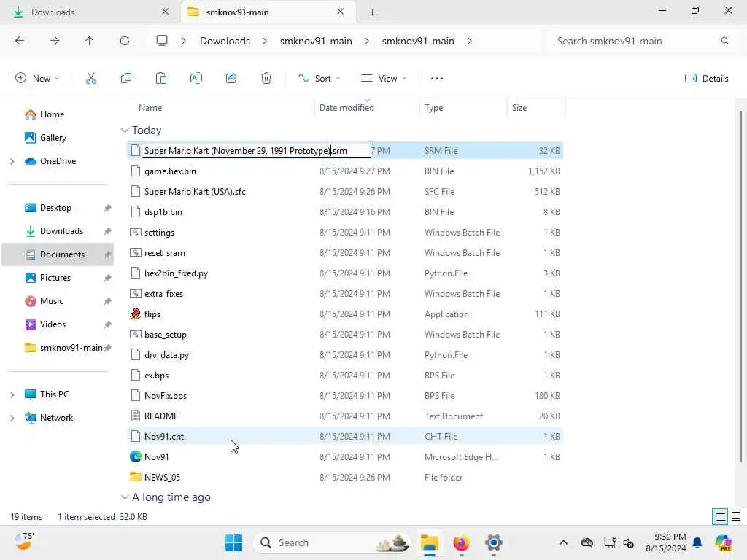Open the See more ellipsis menu
Image resolution: width=747 pixels, height=560 pixels.
436,79
